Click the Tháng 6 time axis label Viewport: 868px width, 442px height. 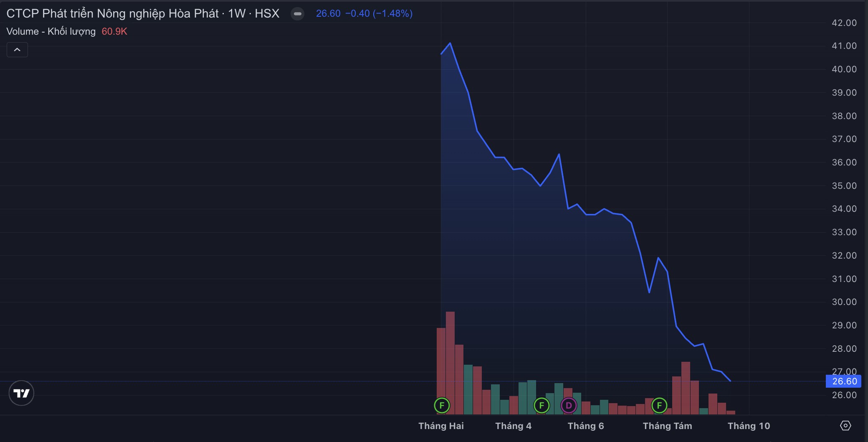click(585, 426)
